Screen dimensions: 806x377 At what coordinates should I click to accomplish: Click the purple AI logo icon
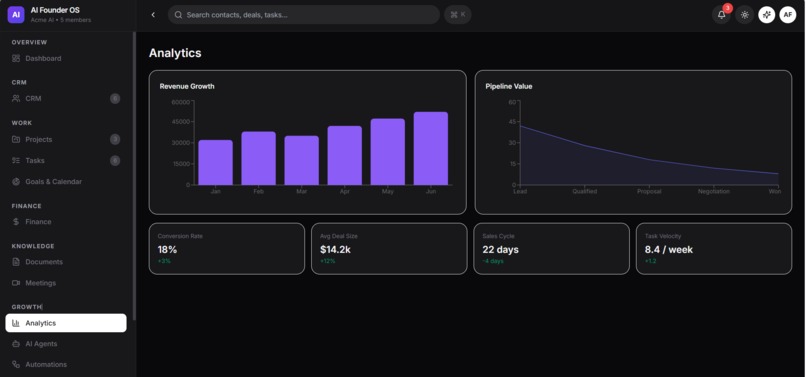coord(16,14)
